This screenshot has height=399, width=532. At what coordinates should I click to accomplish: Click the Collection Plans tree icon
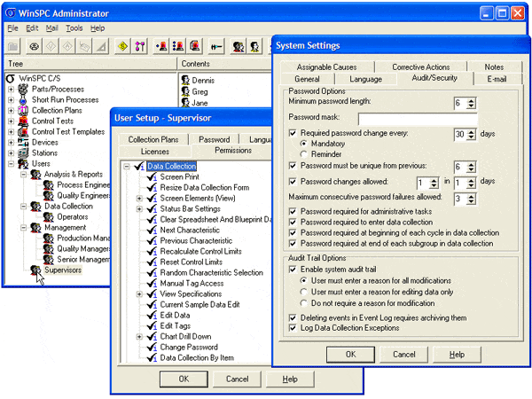coord(23,110)
